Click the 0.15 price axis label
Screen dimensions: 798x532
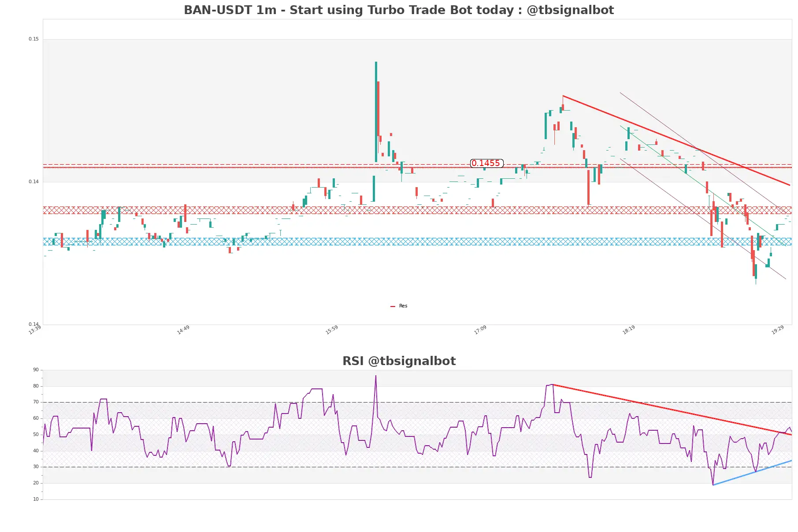pos(33,39)
